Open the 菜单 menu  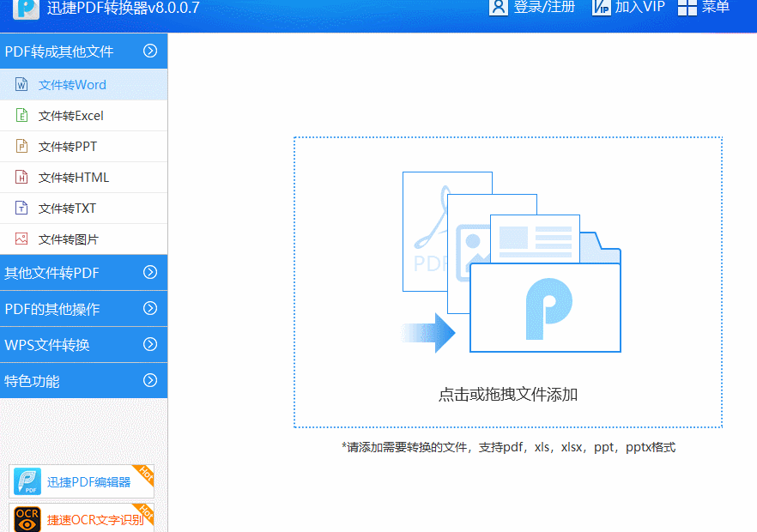click(x=715, y=7)
